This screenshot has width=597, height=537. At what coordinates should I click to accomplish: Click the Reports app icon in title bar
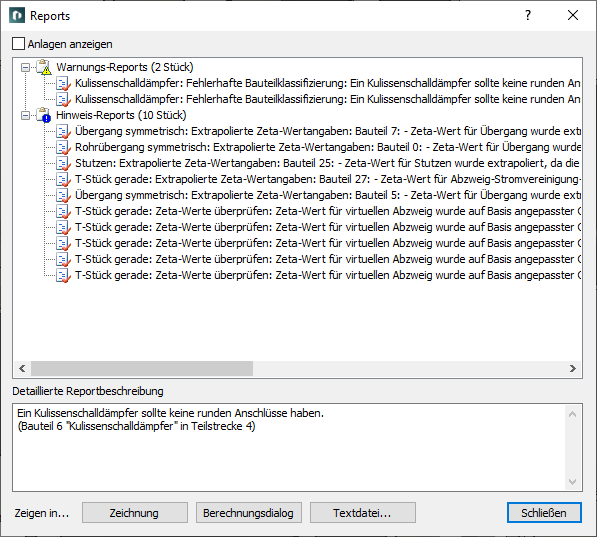[17, 16]
